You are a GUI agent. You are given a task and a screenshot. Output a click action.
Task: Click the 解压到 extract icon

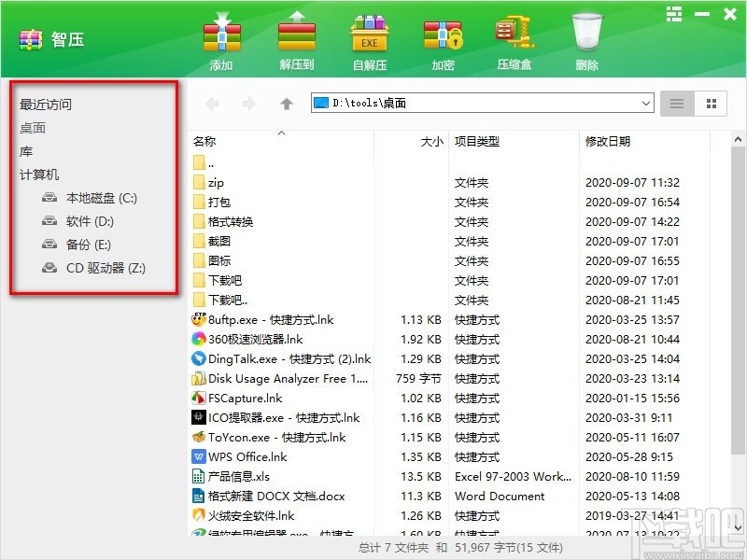tap(295, 39)
